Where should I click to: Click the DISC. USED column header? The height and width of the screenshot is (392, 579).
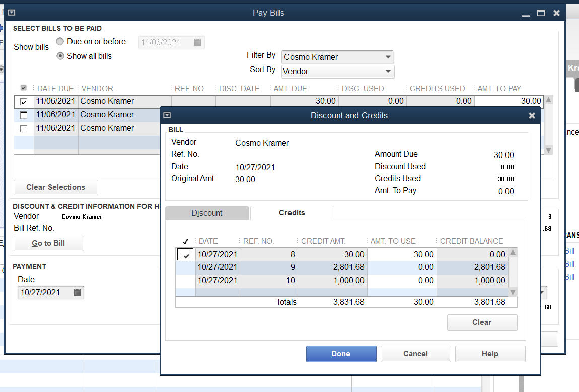pos(363,88)
